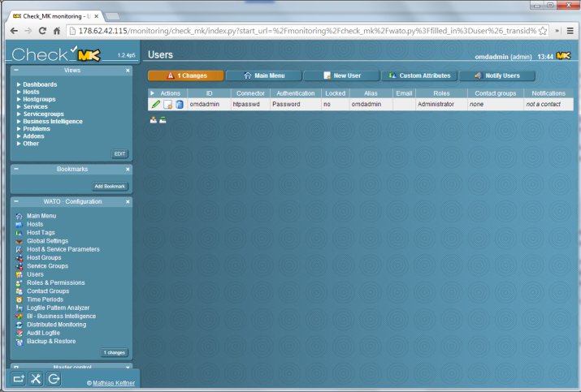Open Logfile Pattern Analyzer
581x392 pixels.
click(59, 308)
